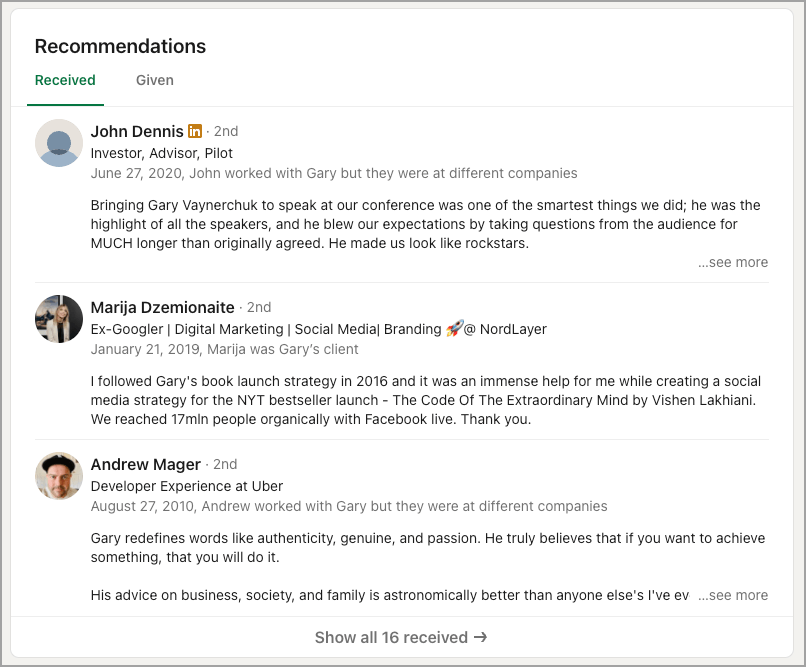Expand John Dennis's recommendation with see more
Screen dimensions: 806x667
tap(734, 262)
